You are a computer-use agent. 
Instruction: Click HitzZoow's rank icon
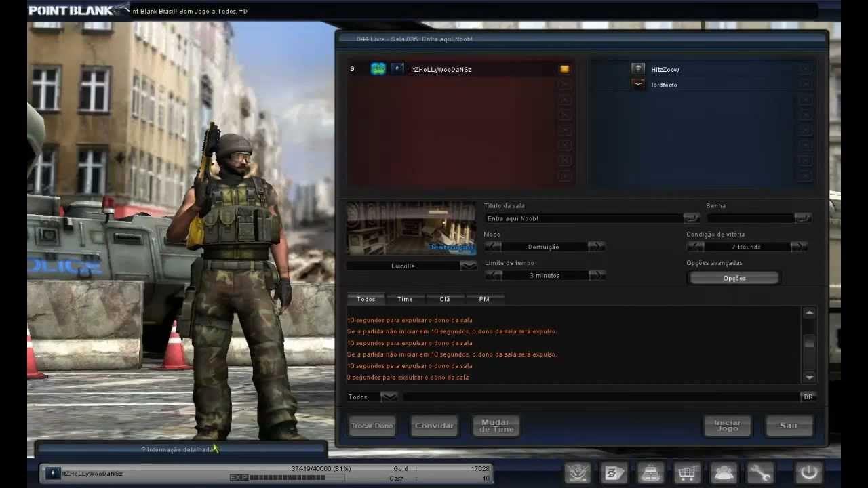(x=638, y=69)
